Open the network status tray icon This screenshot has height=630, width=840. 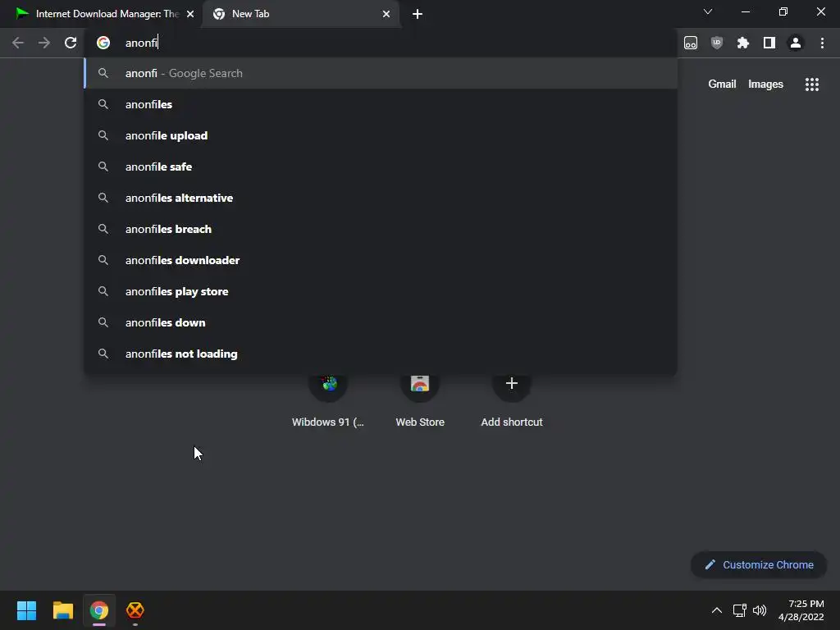(x=740, y=610)
